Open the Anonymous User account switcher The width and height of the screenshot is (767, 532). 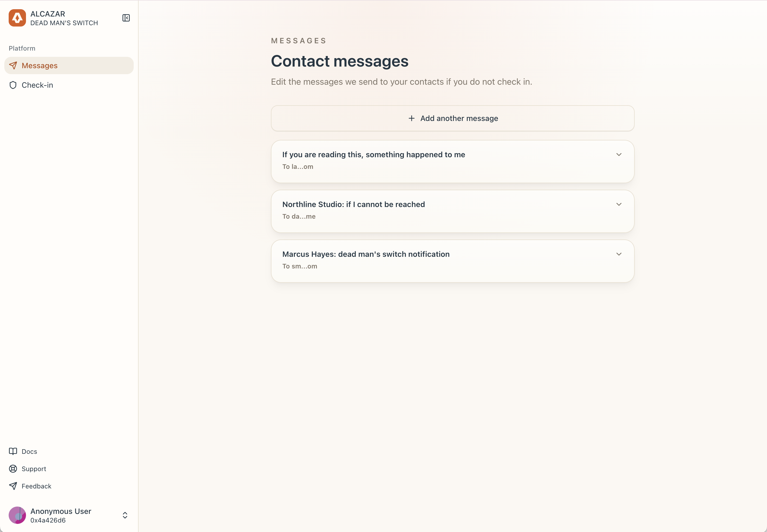tap(125, 515)
